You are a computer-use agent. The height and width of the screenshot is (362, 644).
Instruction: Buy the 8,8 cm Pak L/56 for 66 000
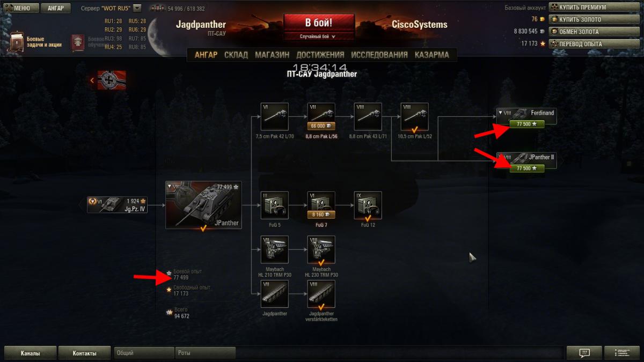click(x=321, y=125)
